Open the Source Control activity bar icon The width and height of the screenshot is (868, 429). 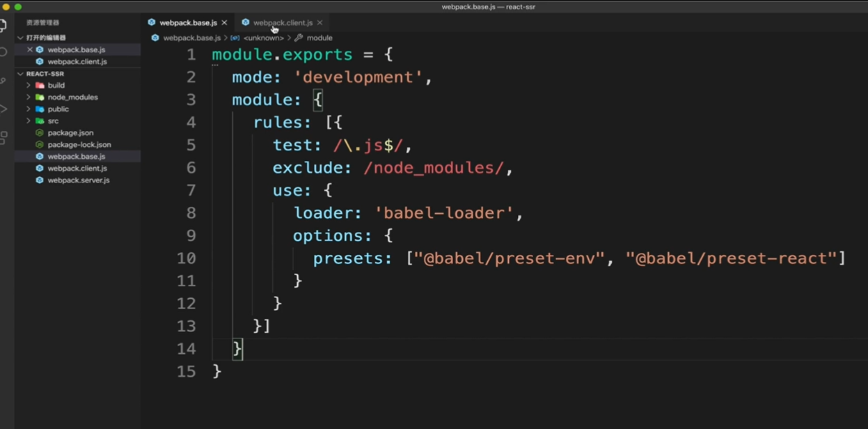[3, 81]
